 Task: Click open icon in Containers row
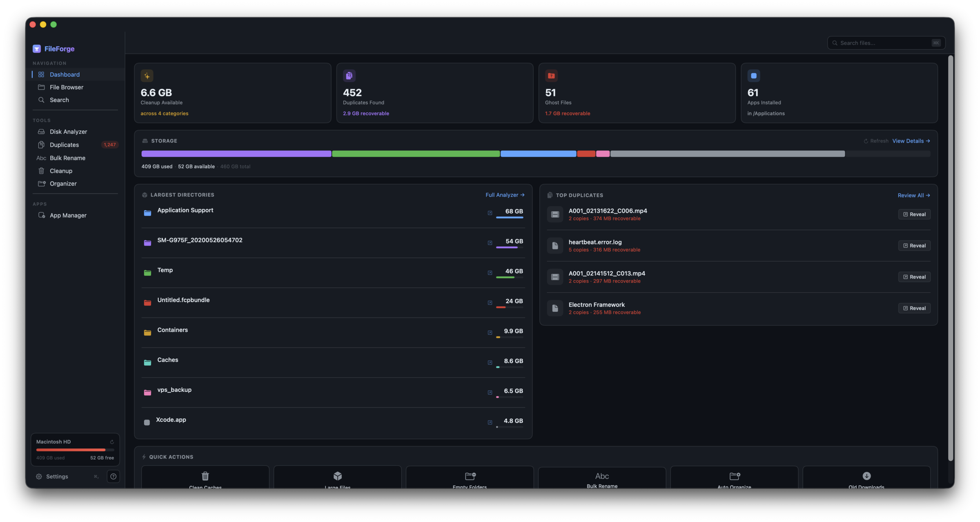point(490,333)
